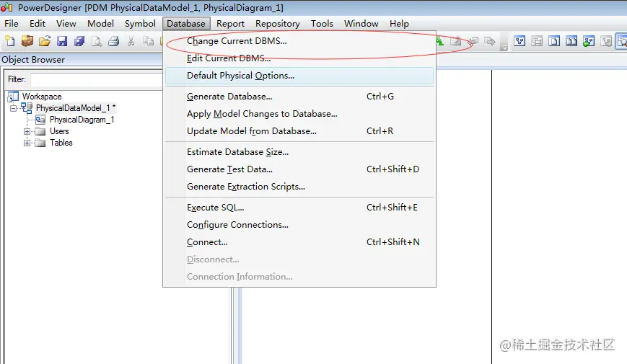This screenshot has height=364, width=627.
Task: Click the diagram icon with green arrow
Action: click(589, 41)
